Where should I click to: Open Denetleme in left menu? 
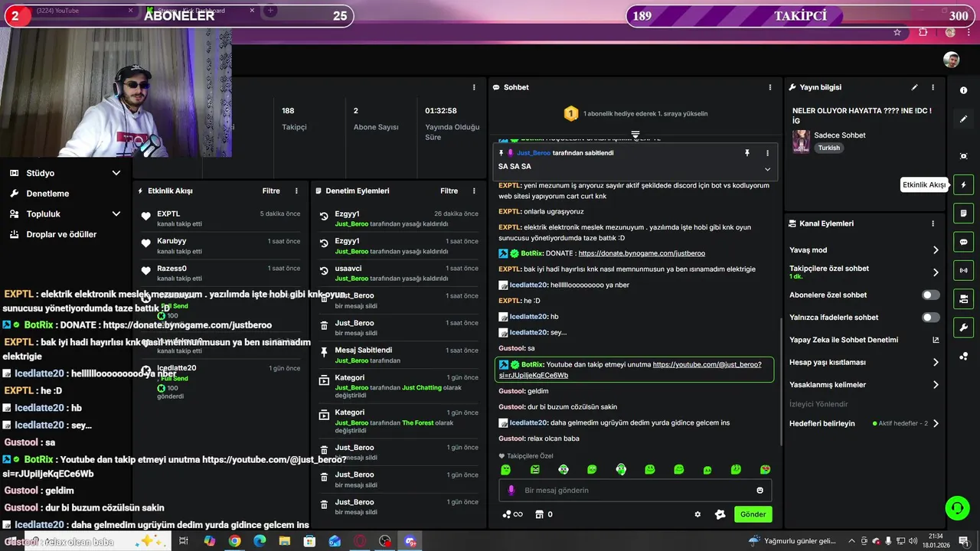47,194
